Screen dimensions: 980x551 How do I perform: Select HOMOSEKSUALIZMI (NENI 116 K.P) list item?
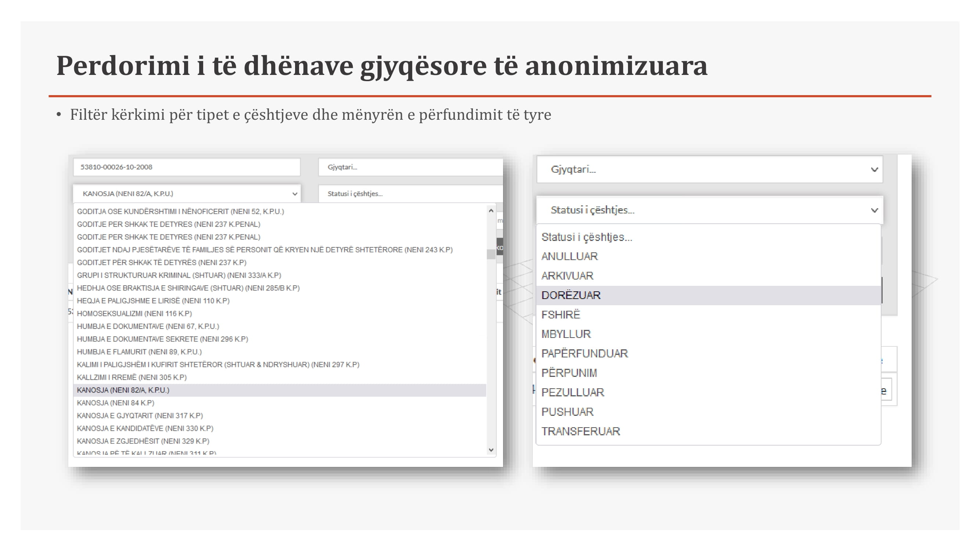click(134, 313)
